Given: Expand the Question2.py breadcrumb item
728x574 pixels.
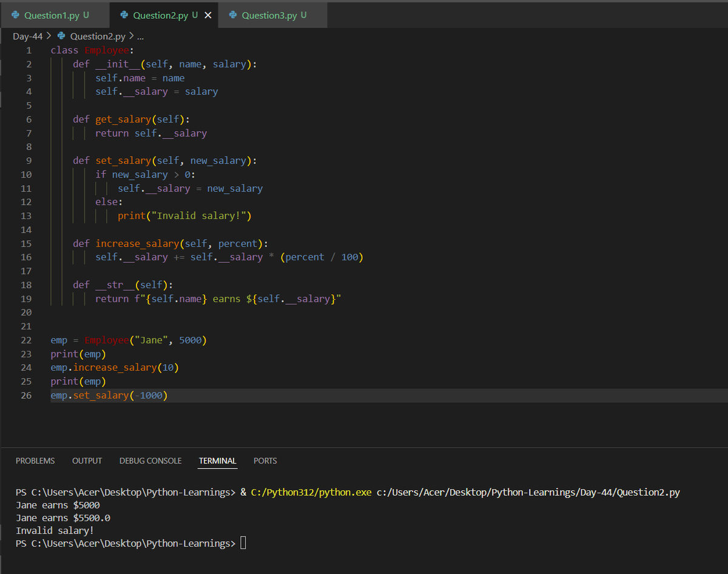Looking at the screenshot, I should [x=97, y=36].
